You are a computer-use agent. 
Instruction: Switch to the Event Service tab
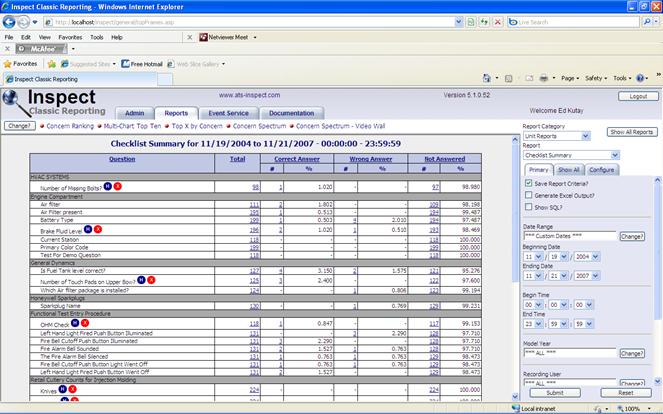(x=229, y=113)
